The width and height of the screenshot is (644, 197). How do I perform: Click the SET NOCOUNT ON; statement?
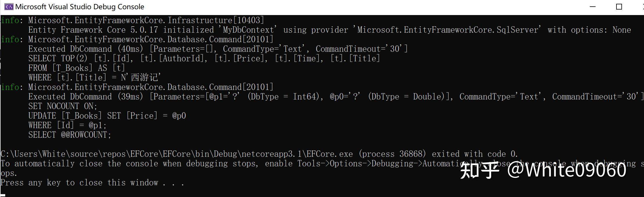[x=63, y=106]
